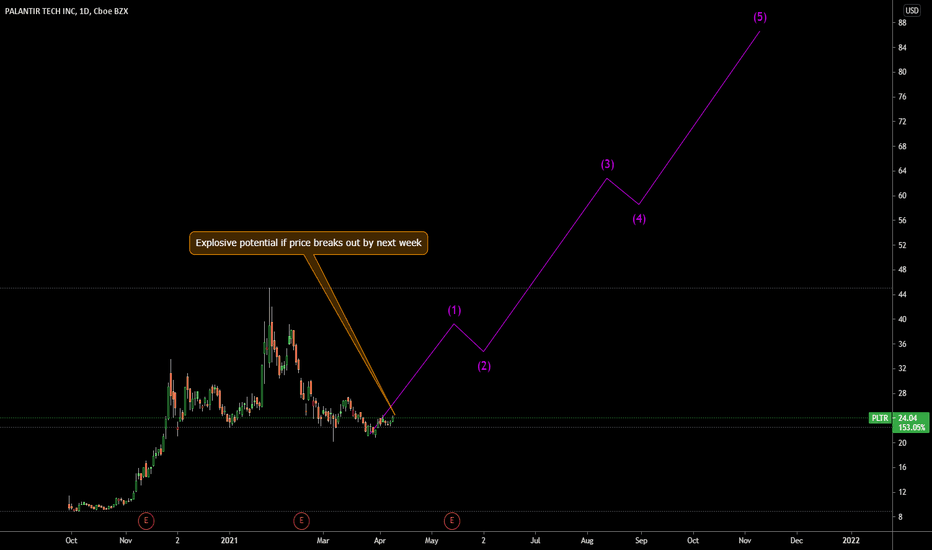
Task: Click the wave (4) label
Action: pyautogui.click(x=639, y=219)
